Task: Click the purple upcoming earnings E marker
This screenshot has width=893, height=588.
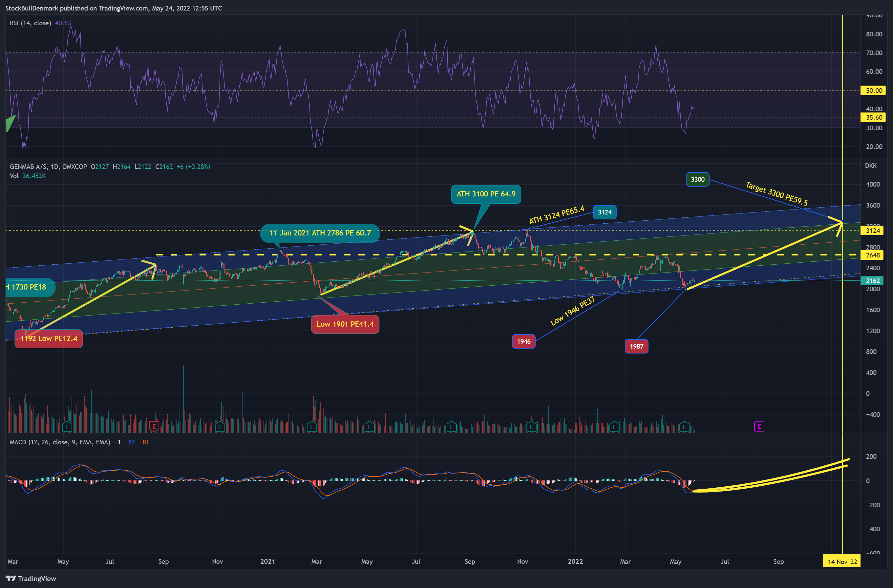Action: 759,426
